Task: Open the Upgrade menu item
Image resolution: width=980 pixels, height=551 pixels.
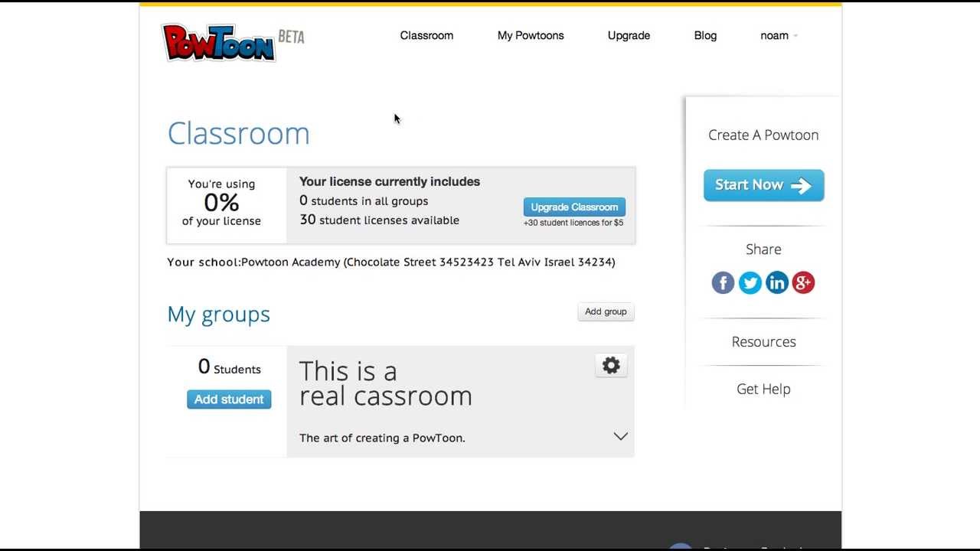Action: pos(629,36)
